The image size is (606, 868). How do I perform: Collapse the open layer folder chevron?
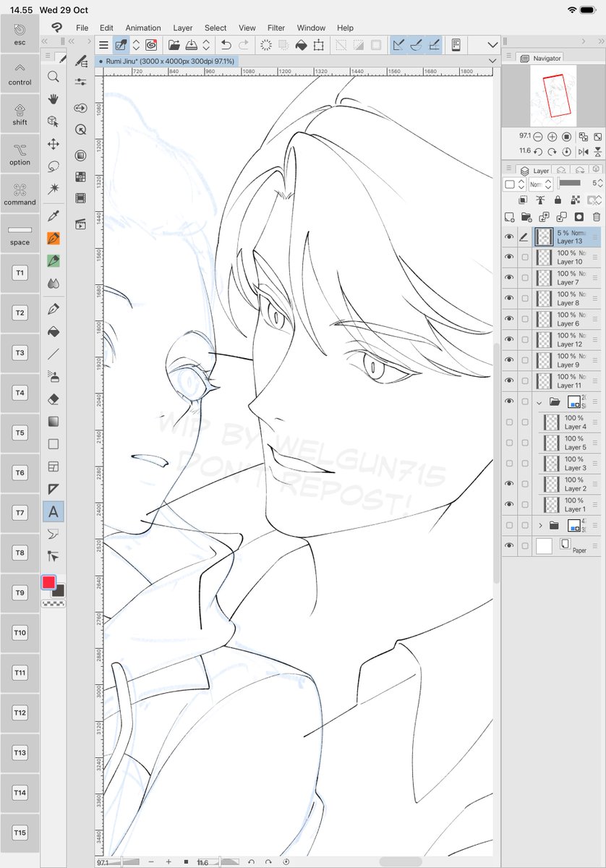(x=539, y=401)
